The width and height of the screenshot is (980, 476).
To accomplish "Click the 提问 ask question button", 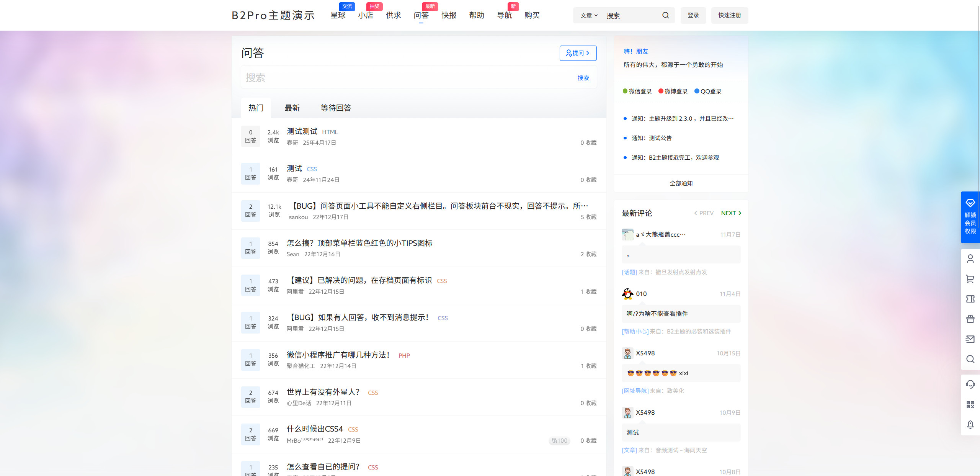I will pos(578,53).
